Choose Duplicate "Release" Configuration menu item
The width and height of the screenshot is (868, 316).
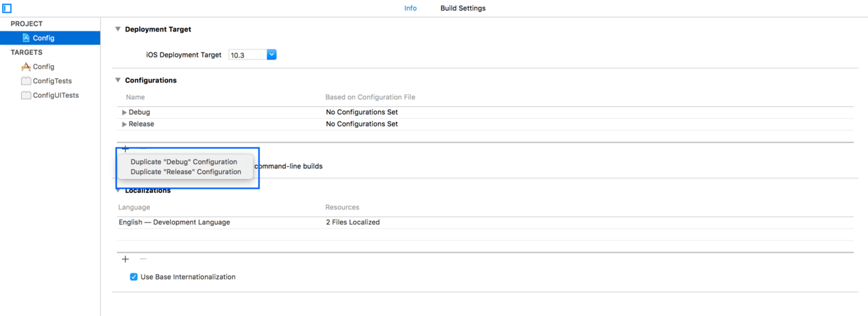[x=185, y=172]
